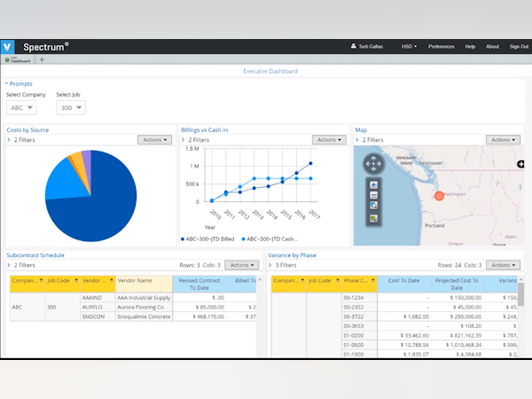This screenshot has width=532, height=399.
Task: Open the HSD dropdown menu
Action: 409,46
